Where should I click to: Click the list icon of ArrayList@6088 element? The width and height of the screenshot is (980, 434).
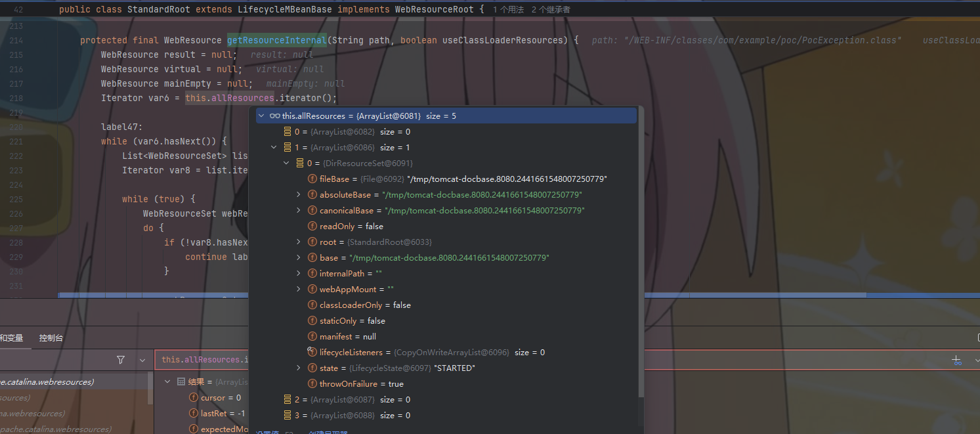pos(288,416)
